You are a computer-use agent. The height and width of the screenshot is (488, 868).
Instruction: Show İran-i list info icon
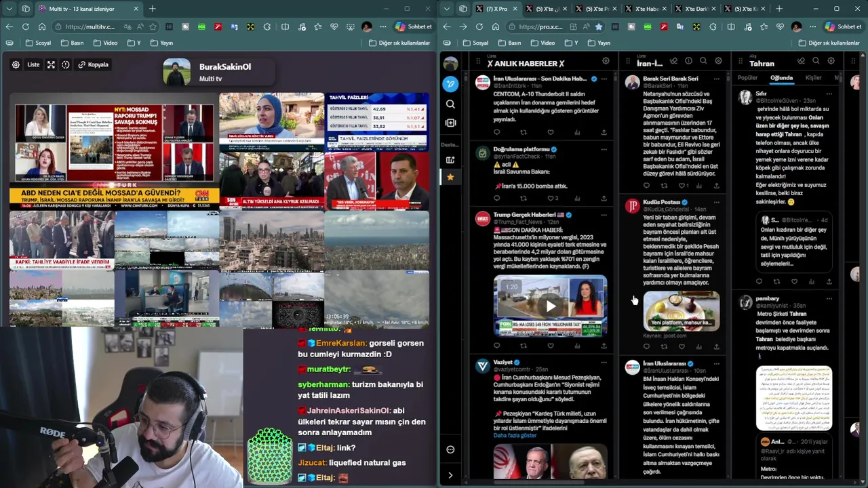[x=688, y=61]
